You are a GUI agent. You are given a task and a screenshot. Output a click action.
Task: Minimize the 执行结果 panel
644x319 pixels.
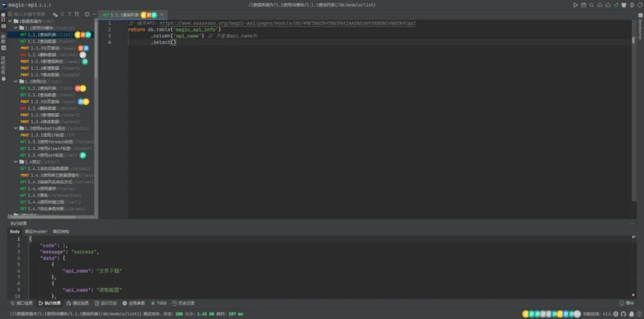[632, 224]
